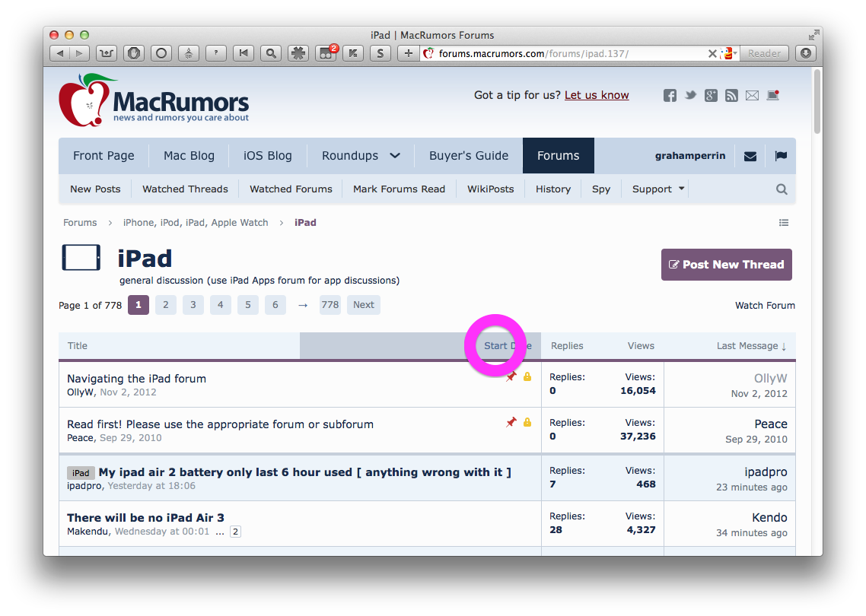Screen dimensions: 866x616
Task: Open the 'My ipad air 2 battery' thread
Action: [x=305, y=472]
